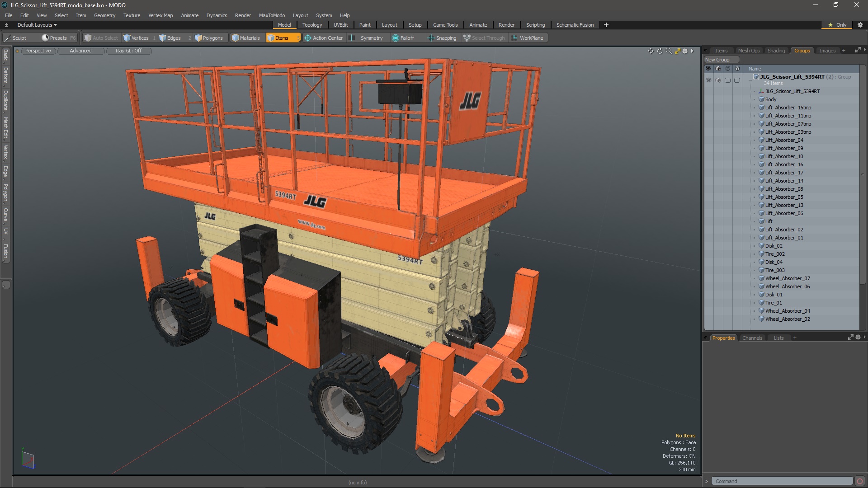This screenshot has width=868, height=488.
Task: Click the Snapping tool icon
Action: point(431,38)
